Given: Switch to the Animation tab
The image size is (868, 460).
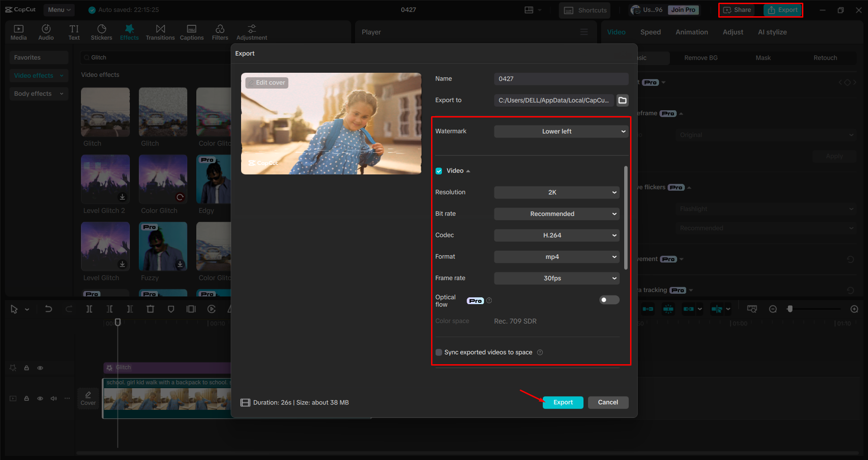Looking at the screenshot, I should pos(691,32).
